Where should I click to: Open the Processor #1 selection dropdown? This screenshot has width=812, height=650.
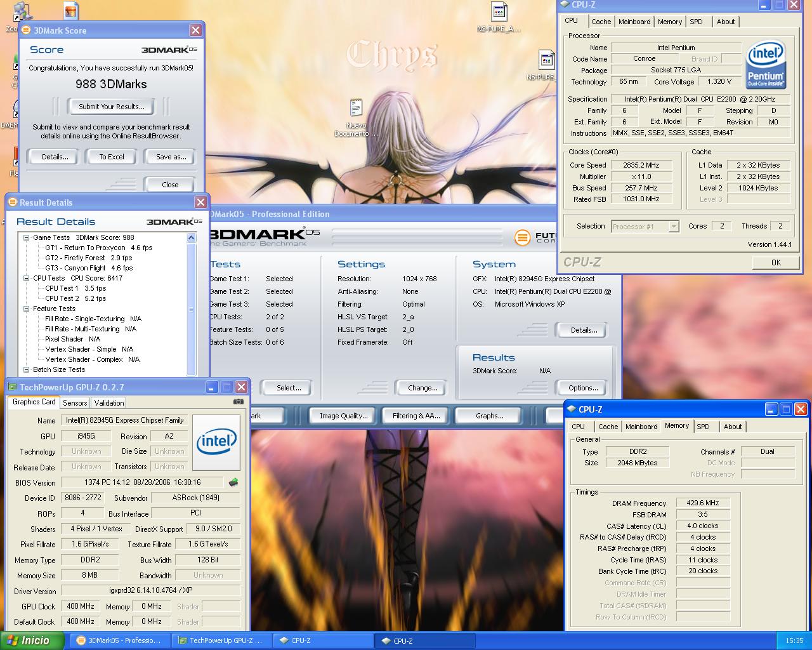(674, 227)
